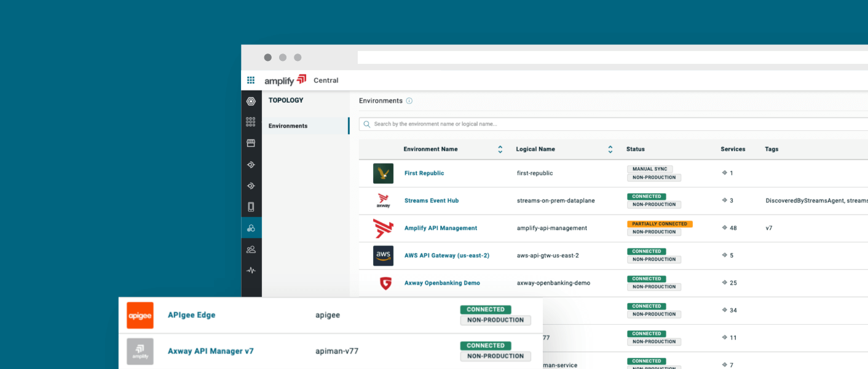
Task: Open the dotted grid catalog icon in sidebar
Action: coord(251,122)
